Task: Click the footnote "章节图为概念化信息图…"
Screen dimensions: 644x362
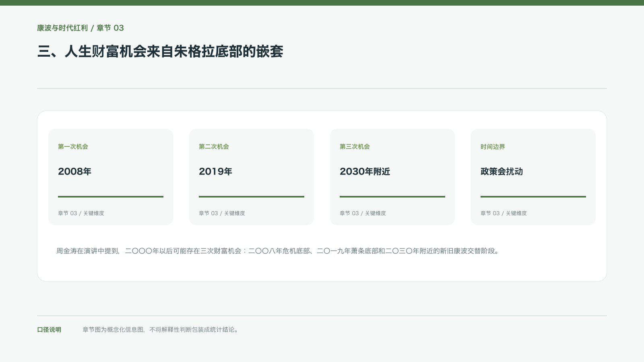Action: click(161, 329)
